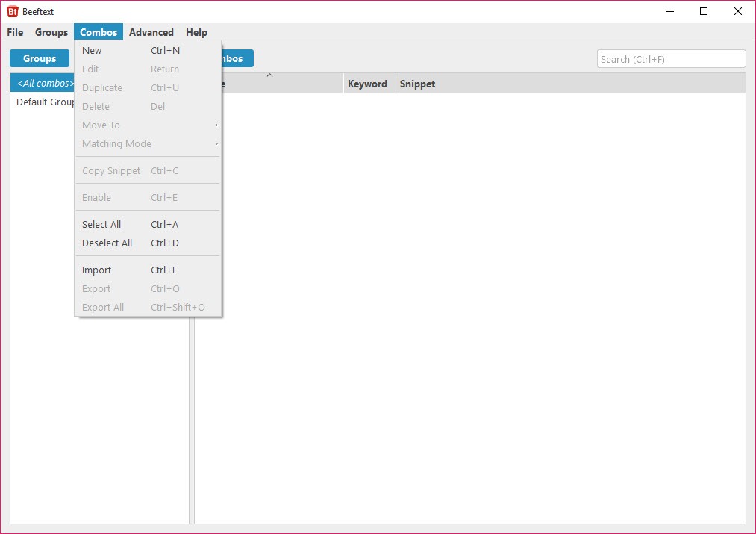The width and height of the screenshot is (756, 534).
Task: Minimize the Beeftext window
Action: [x=670, y=12]
